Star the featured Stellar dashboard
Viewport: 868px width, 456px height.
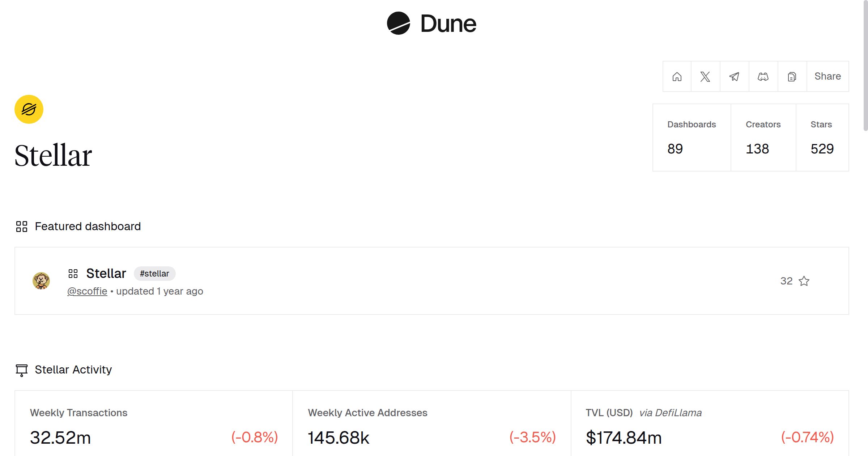804,281
